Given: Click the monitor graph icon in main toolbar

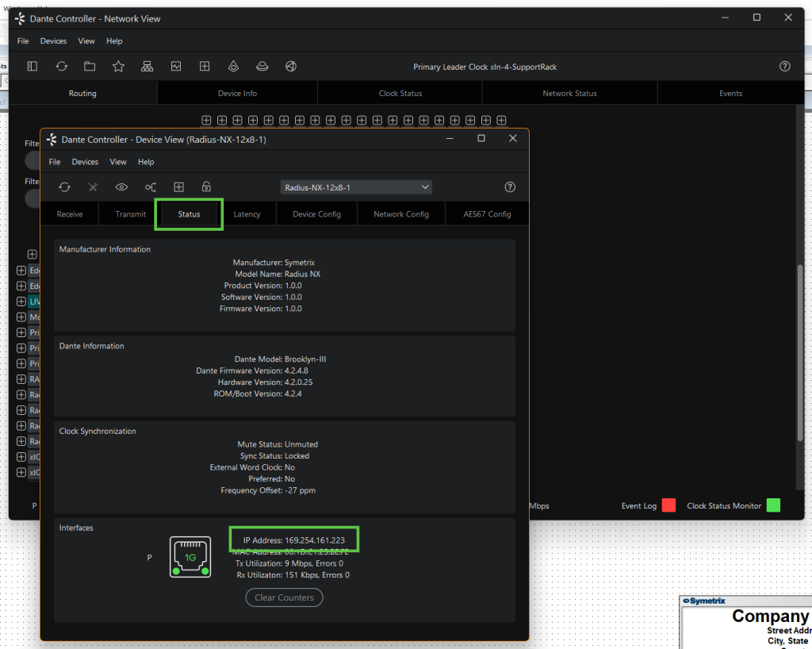Looking at the screenshot, I should click(175, 67).
